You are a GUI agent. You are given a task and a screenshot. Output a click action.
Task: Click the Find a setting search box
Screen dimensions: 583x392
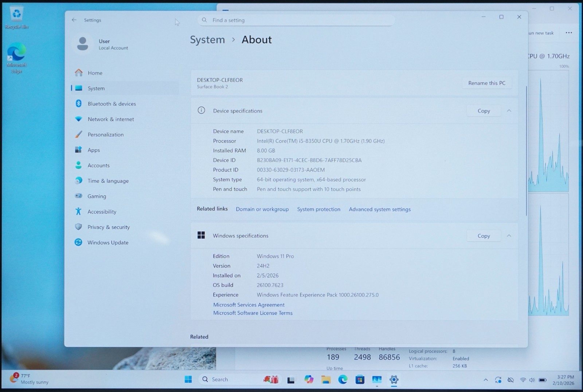296,20
